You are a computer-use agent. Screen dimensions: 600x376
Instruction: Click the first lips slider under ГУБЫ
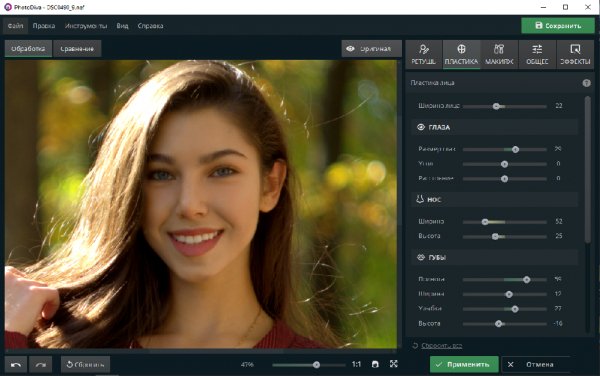(x=504, y=280)
